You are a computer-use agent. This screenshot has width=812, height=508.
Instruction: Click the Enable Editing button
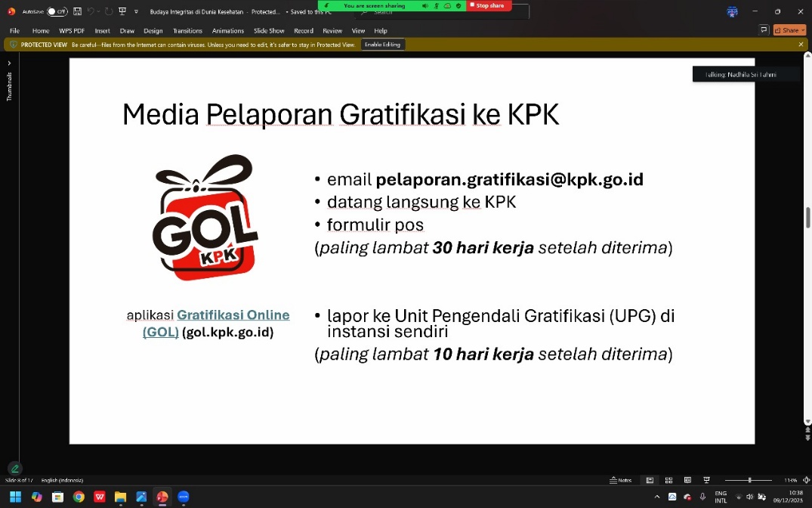pyautogui.click(x=382, y=45)
